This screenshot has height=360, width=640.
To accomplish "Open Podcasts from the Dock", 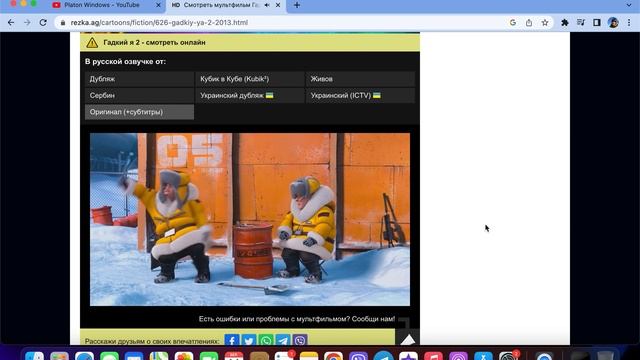I will [458, 356].
